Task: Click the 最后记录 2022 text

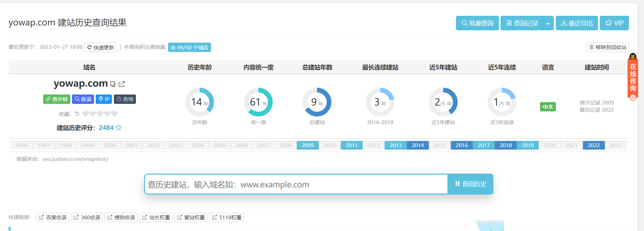Action: click(x=597, y=110)
